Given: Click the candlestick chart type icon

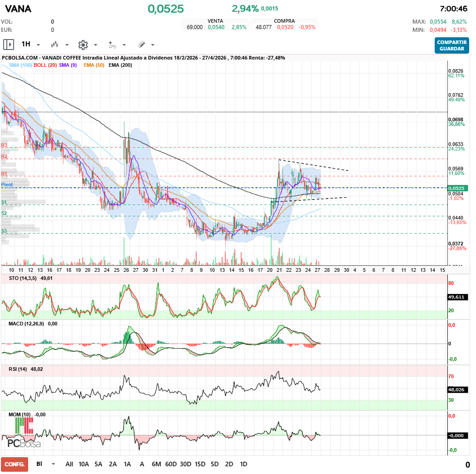Looking at the screenshot, I should point(55,45).
